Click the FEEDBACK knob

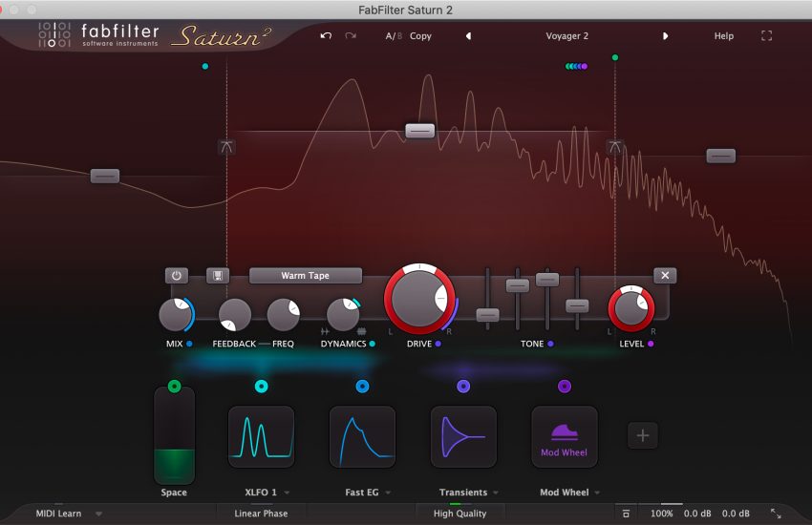coord(235,314)
